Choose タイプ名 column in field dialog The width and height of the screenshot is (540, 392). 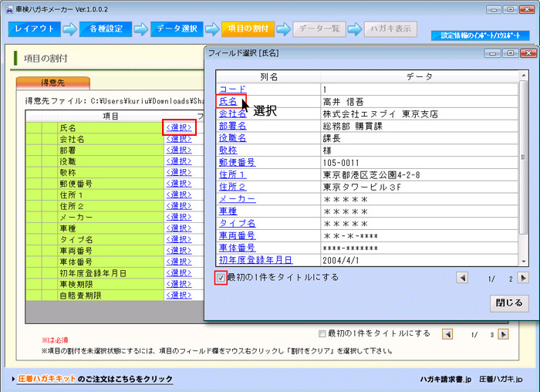(x=238, y=224)
